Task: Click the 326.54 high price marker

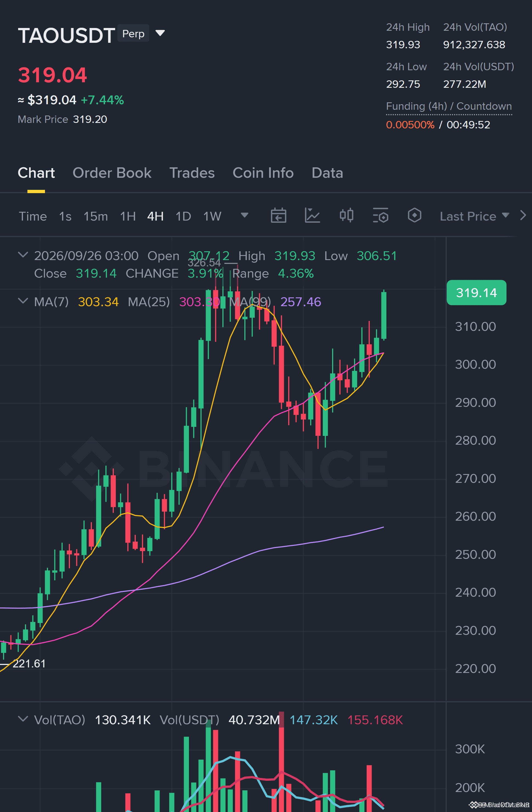Action: pos(204,262)
